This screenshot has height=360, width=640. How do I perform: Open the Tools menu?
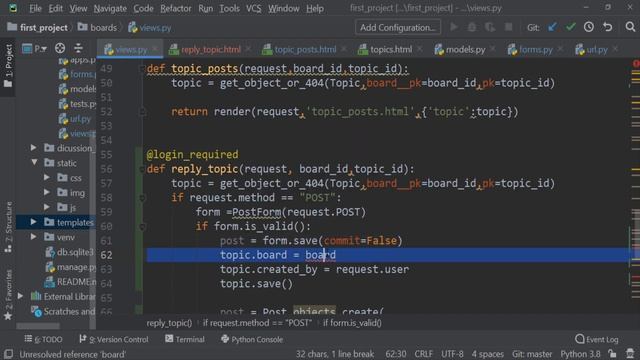click(229, 8)
